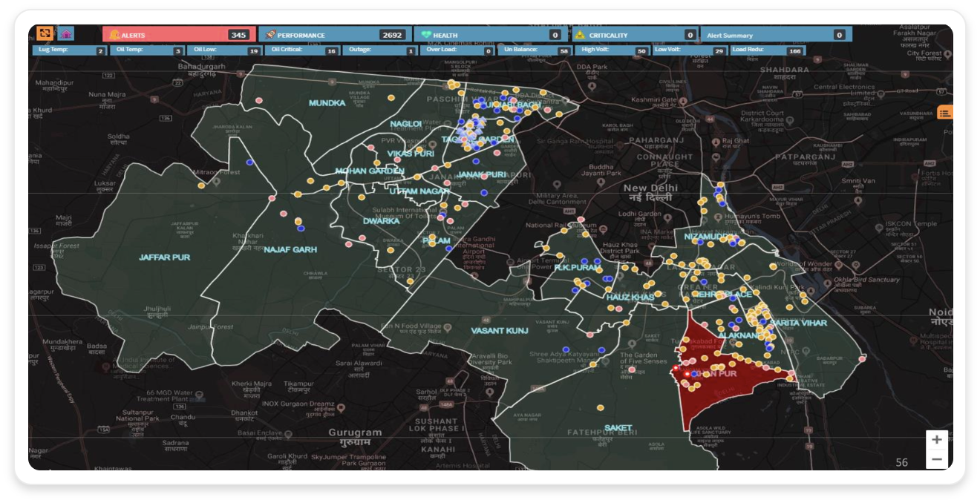Switch to the Performance tab

331,35
